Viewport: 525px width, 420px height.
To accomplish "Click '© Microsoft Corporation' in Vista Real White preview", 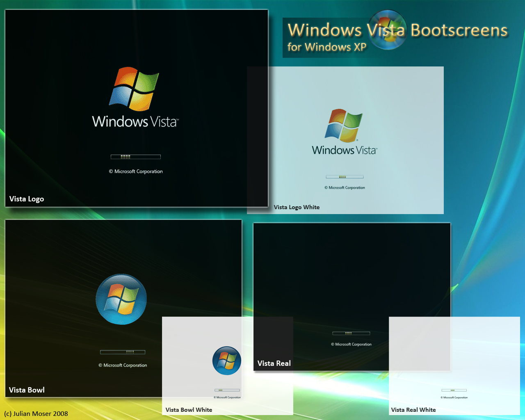I will tap(454, 397).
